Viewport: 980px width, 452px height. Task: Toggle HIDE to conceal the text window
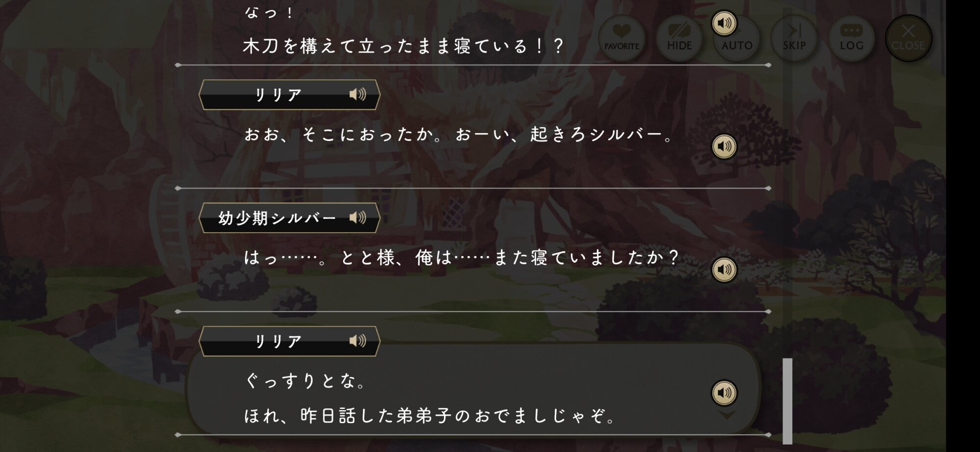[x=679, y=38]
